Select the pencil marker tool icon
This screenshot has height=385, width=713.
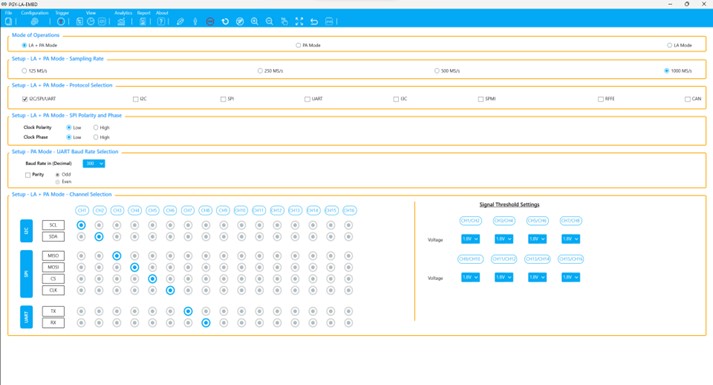(181, 21)
